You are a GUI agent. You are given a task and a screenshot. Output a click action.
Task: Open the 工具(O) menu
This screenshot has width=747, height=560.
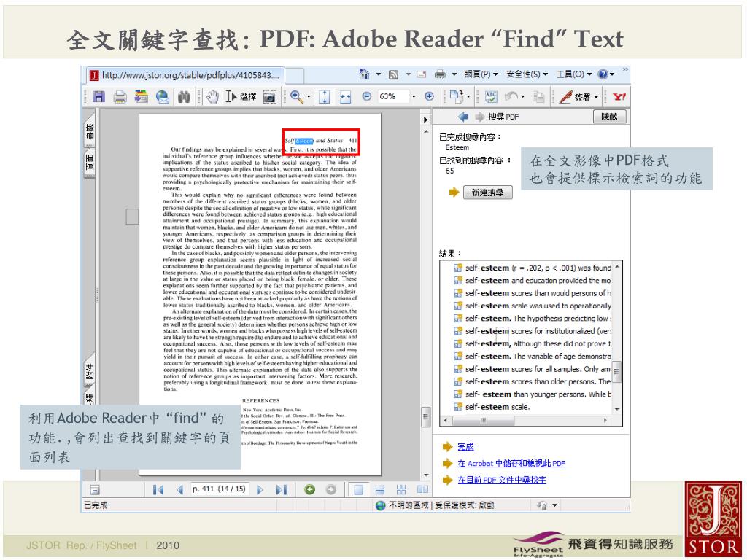pyautogui.click(x=574, y=74)
